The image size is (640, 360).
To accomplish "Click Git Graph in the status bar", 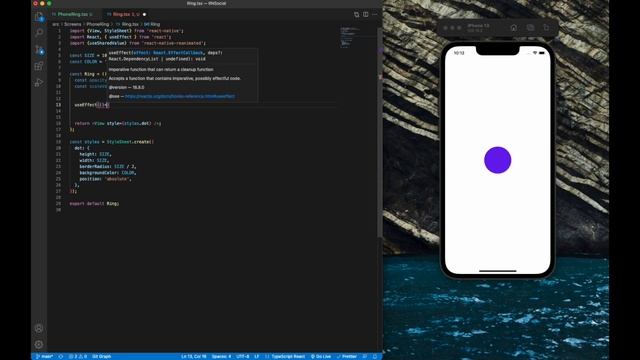I will point(102,356).
